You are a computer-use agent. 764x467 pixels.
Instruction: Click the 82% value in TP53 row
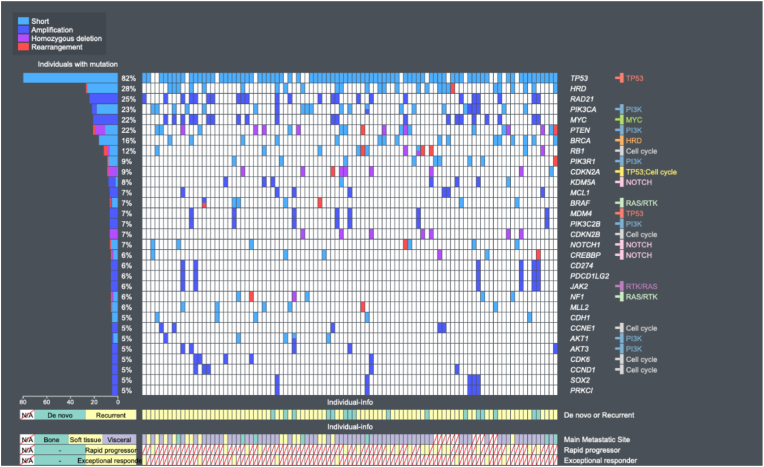[128, 78]
